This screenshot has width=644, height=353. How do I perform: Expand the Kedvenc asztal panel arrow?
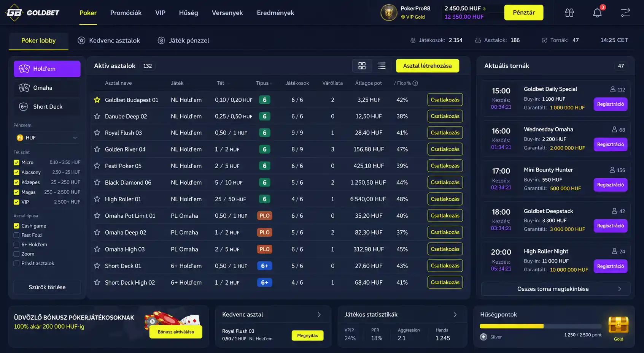pos(319,315)
